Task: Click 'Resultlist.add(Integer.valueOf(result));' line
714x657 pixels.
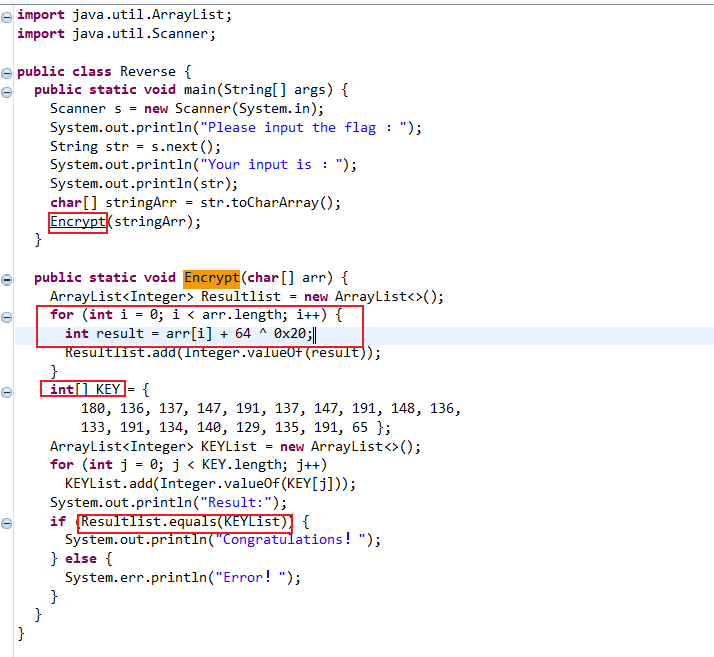Action: pos(223,352)
